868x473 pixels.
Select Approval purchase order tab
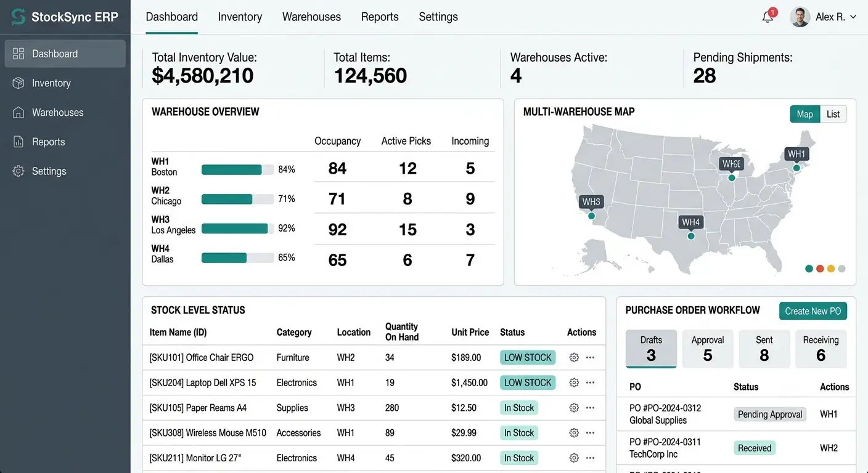[x=708, y=349]
